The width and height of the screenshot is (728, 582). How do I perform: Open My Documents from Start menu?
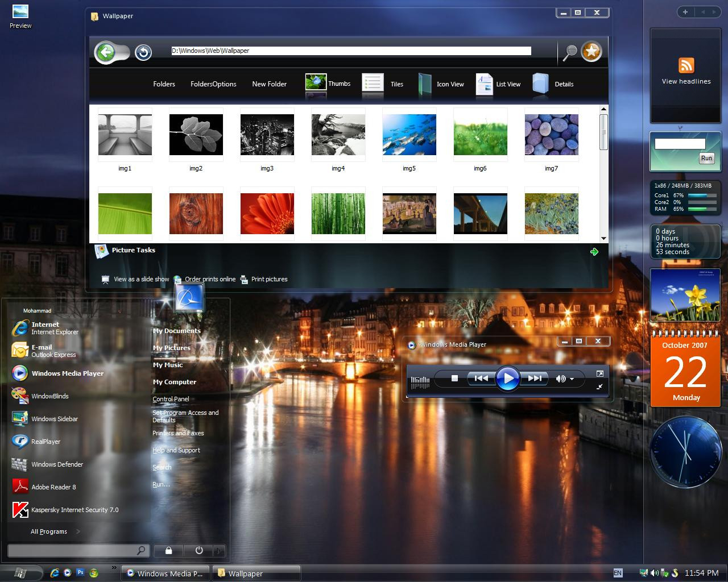click(x=176, y=331)
